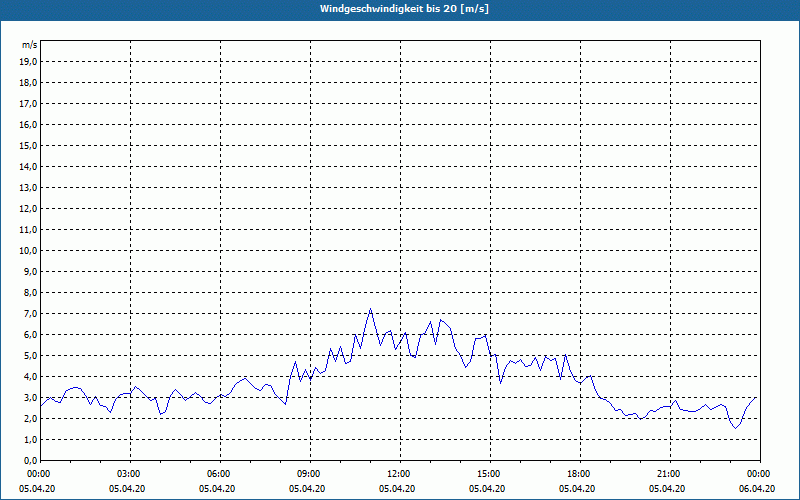Select the 5,0 y-axis label
Viewport: 800px width, 500px height.
coord(30,356)
